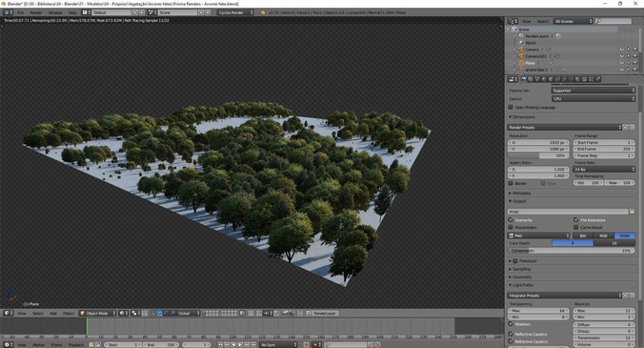
Task: Click the record keyframe button in timeline
Action: click(307, 345)
